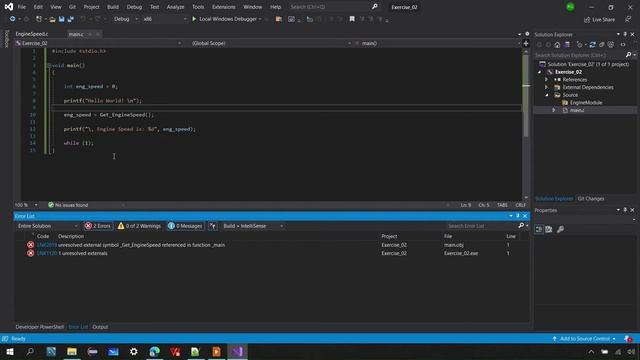Viewport: 640px width, 360px height.
Task: Open the Build menu
Action: [113, 7]
